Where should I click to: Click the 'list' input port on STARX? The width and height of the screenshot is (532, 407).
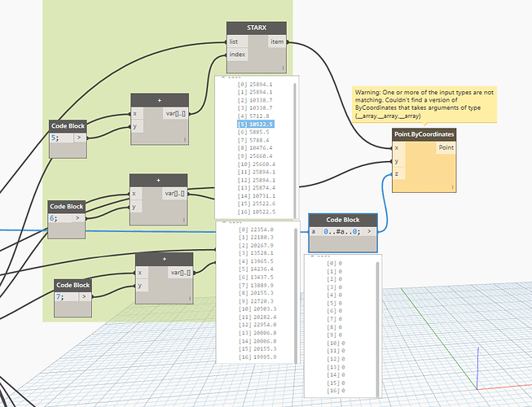235,41
